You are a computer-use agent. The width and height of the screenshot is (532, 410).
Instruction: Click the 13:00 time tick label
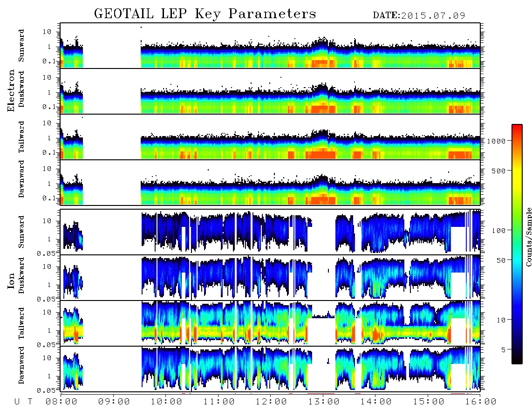pos(324,402)
